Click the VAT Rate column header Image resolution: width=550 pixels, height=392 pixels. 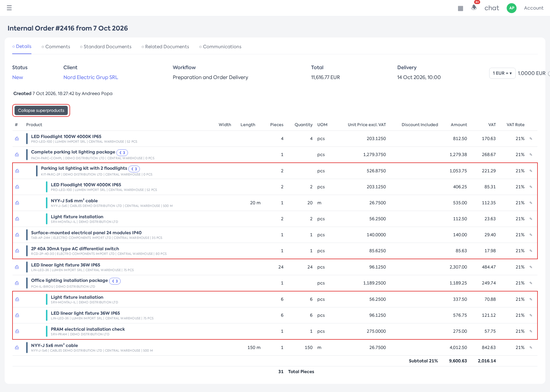point(515,125)
